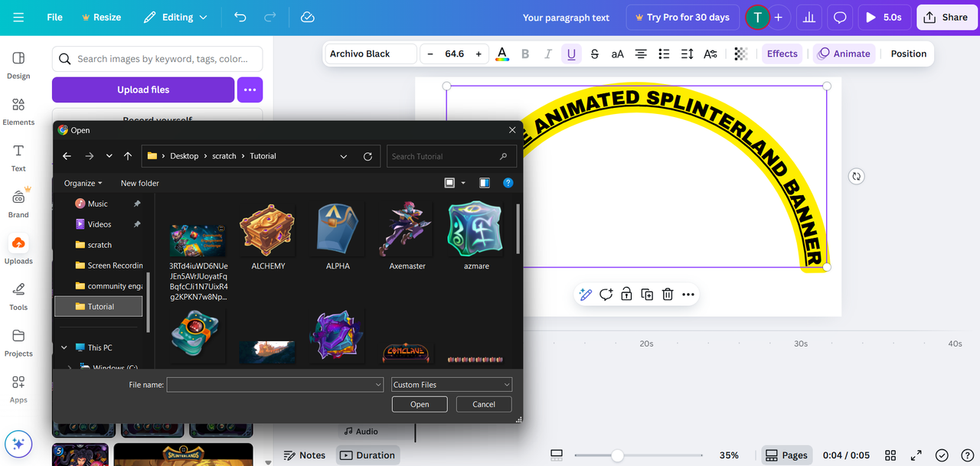Image resolution: width=980 pixels, height=466 pixels.
Task: Toggle italic text formatting
Action: [547, 54]
